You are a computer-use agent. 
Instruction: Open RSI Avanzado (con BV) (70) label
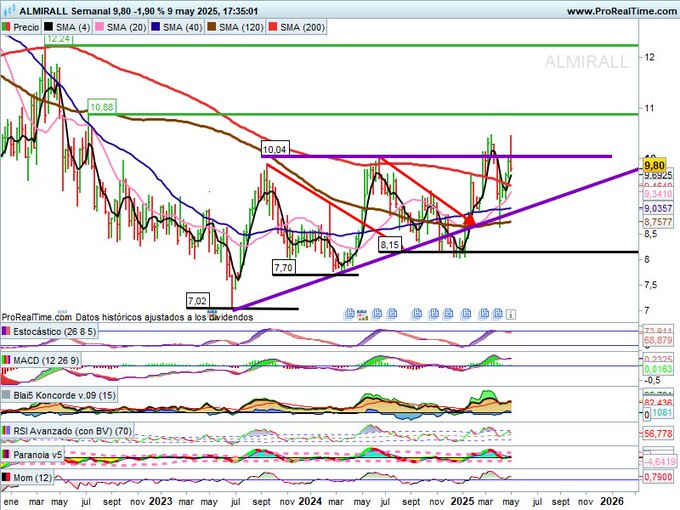point(72,431)
